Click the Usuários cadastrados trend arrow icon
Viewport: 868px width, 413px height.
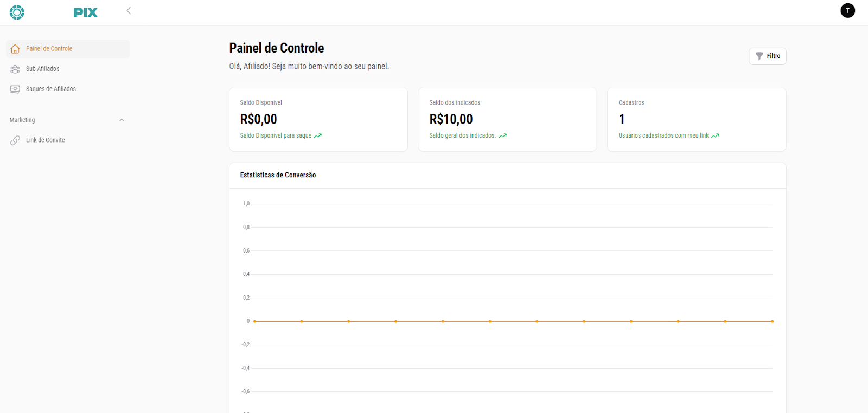point(716,136)
